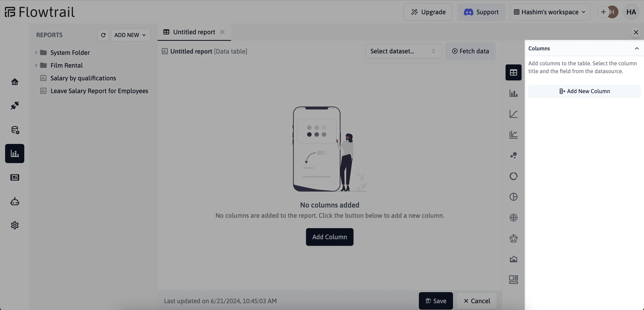Viewport: 644px width, 310px height.
Task: Click the Add Column button
Action: coord(330,237)
